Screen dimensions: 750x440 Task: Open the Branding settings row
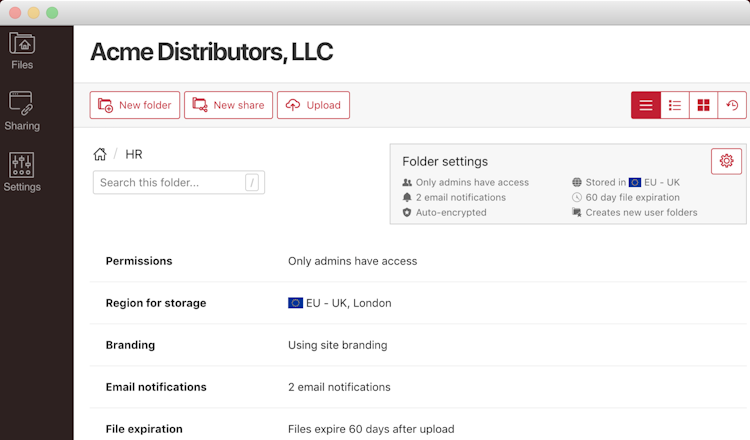coord(418,345)
